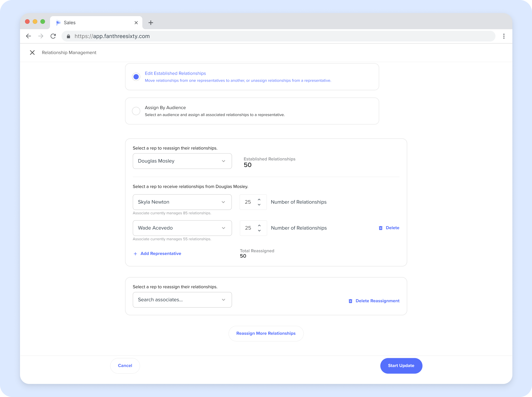Click 'Associate currently manages 55 relationships' text
This screenshot has height=397, width=532.
172,239
